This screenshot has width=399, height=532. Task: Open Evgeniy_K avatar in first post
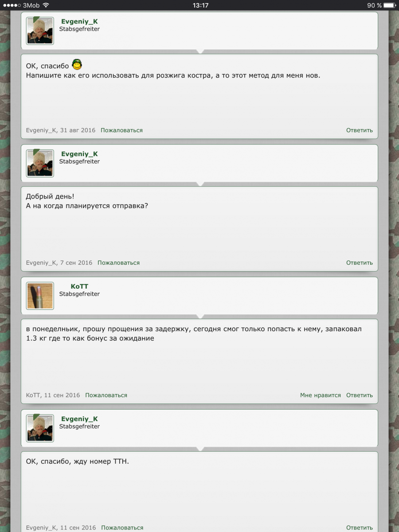coord(40,31)
